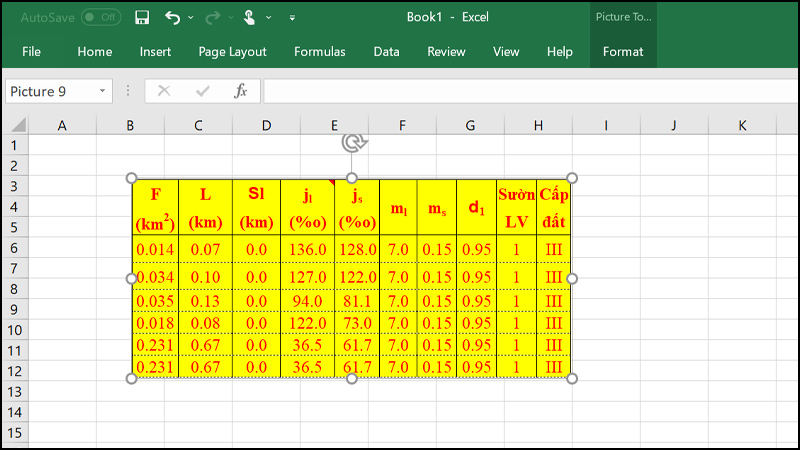Click the Insert Function fx icon
This screenshot has width=800, height=450.
240,91
